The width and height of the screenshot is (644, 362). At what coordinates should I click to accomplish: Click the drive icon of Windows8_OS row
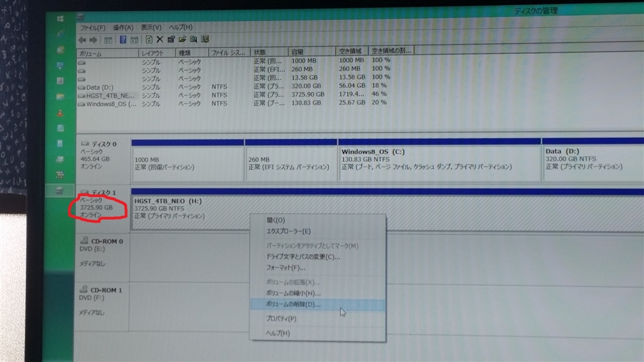[81, 104]
